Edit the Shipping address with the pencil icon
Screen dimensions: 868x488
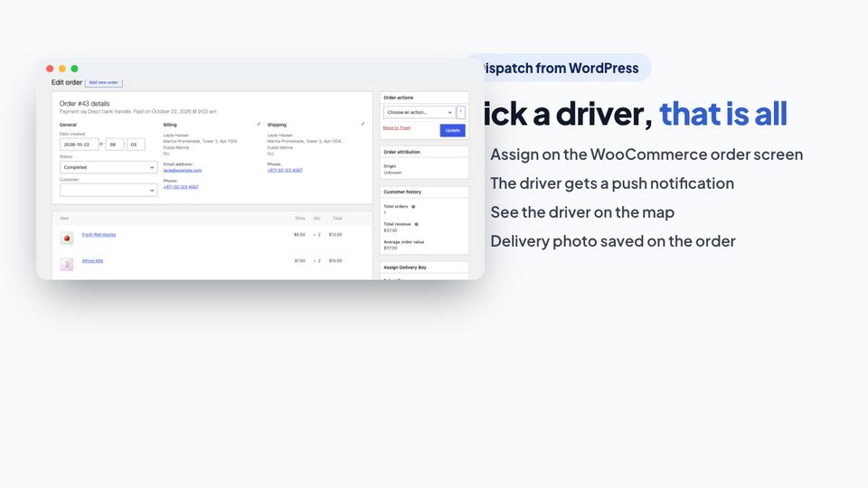(363, 124)
